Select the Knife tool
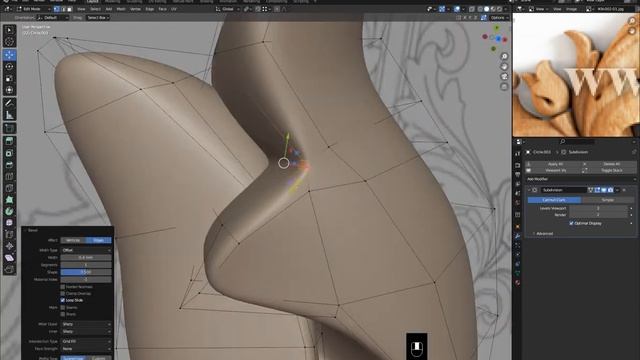Image resolution: width=640 pixels, height=360 pixels. coord(9,188)
